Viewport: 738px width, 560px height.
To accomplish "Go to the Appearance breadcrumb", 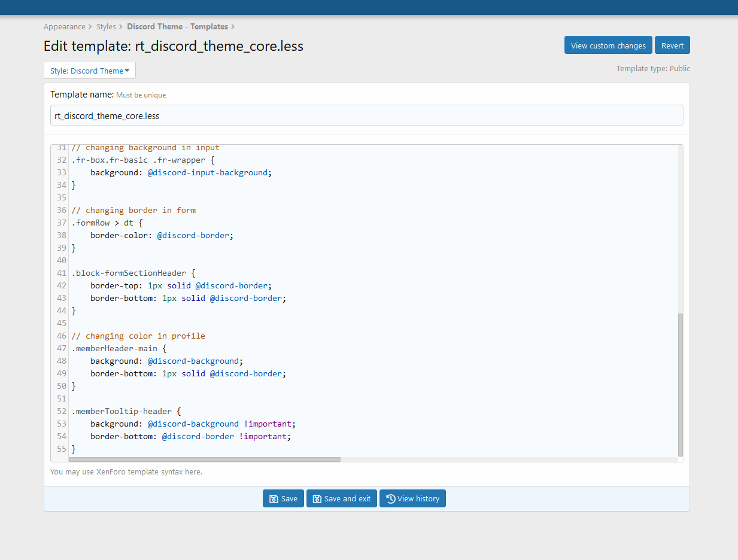I will click(65, 26).
